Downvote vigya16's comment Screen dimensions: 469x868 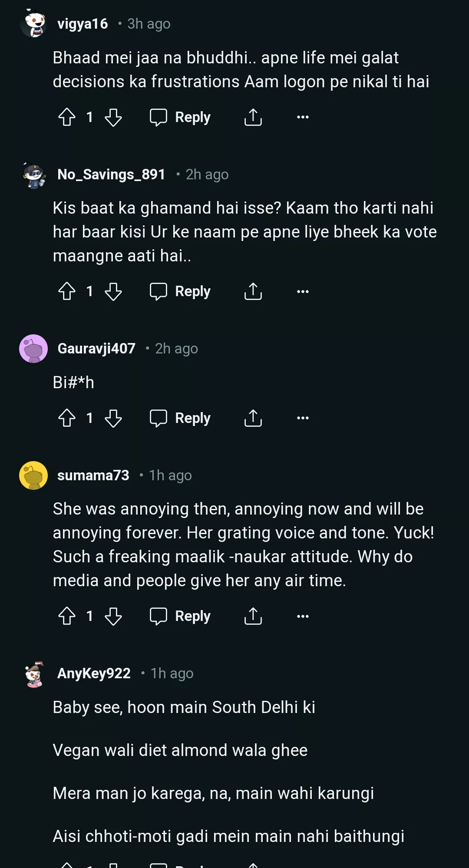tap(113, 117)
